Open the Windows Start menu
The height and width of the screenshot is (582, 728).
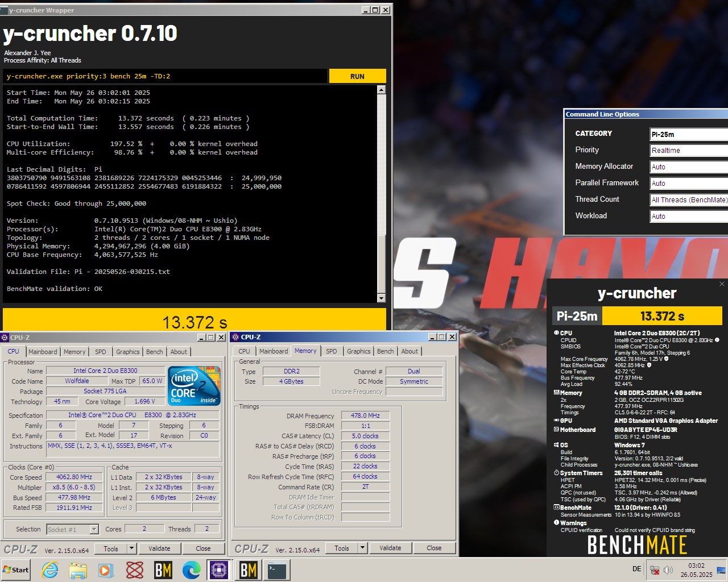[x=15, y=569]
